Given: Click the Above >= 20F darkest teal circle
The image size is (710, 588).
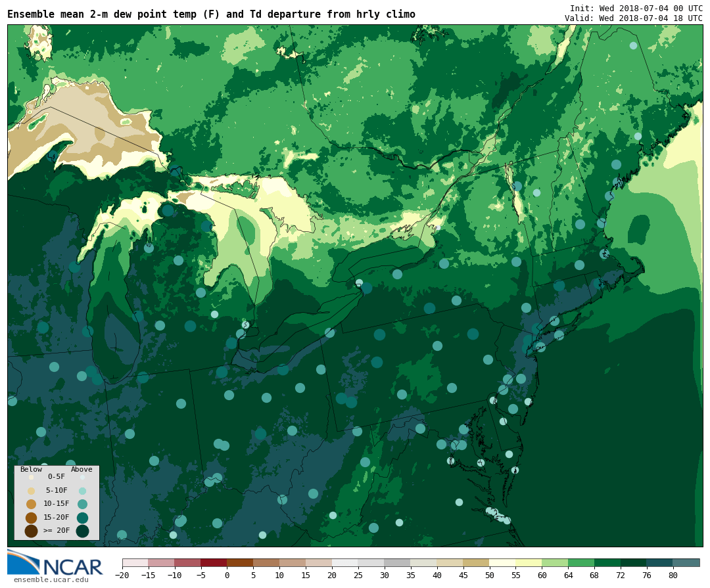Looking at the screenshot, I should [x=82, y=531].
